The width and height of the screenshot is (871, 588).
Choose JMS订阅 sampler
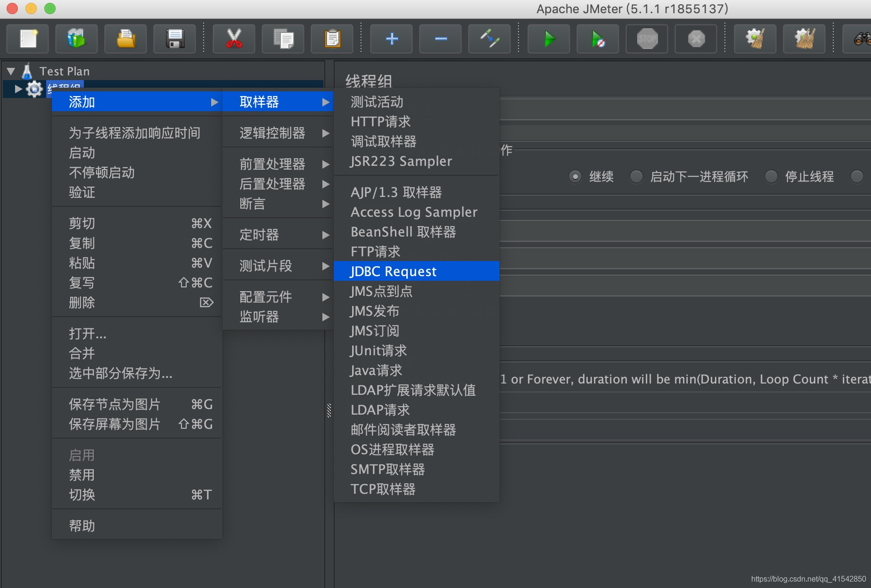click(x=417, y=331)
